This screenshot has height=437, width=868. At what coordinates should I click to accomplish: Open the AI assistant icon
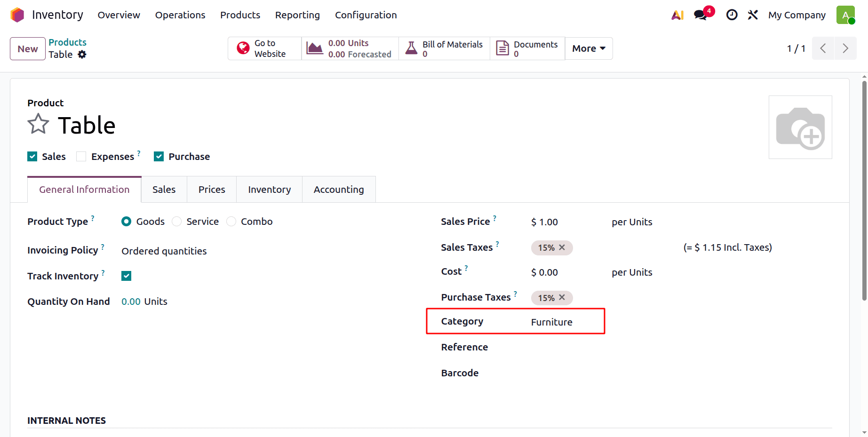tap(677, 15)
